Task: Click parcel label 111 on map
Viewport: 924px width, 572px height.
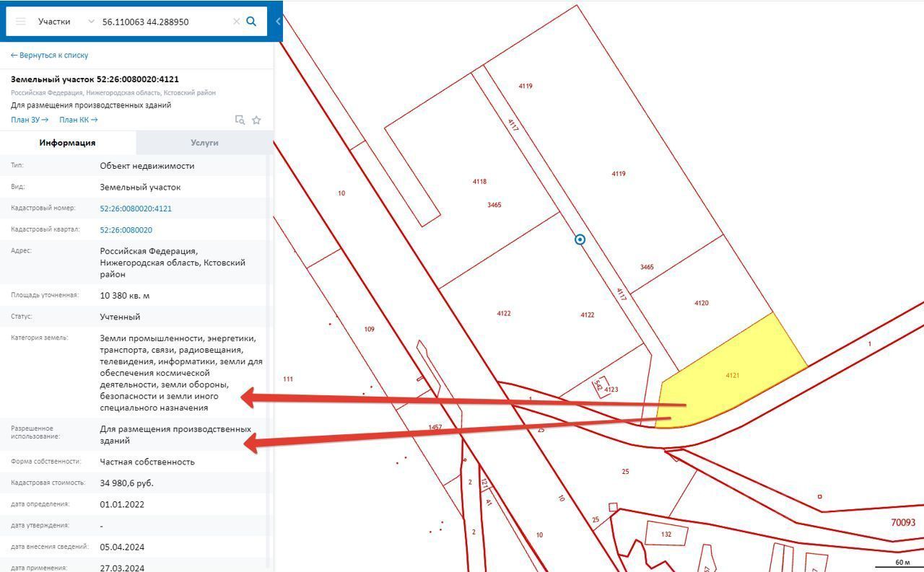Action: (x=288, y=379)
